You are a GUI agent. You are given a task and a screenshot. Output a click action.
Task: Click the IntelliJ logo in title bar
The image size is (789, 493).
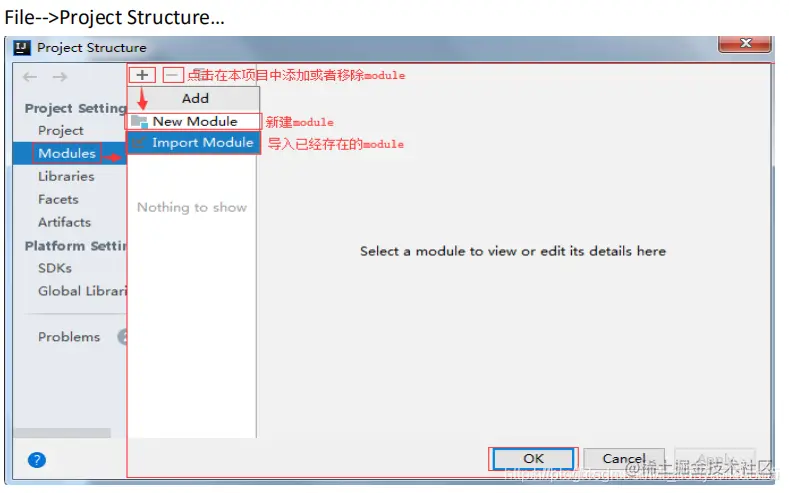coord(22,48)
